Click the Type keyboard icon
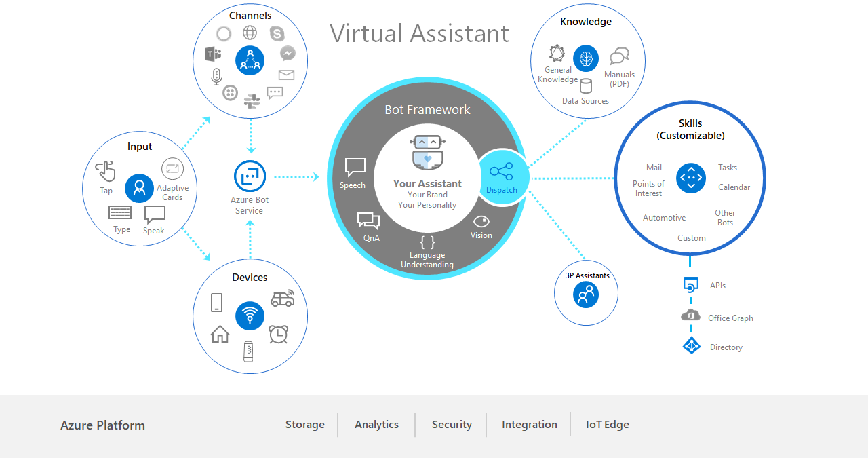The width and height of the screenshot is (868, 458). pos(120,213)
